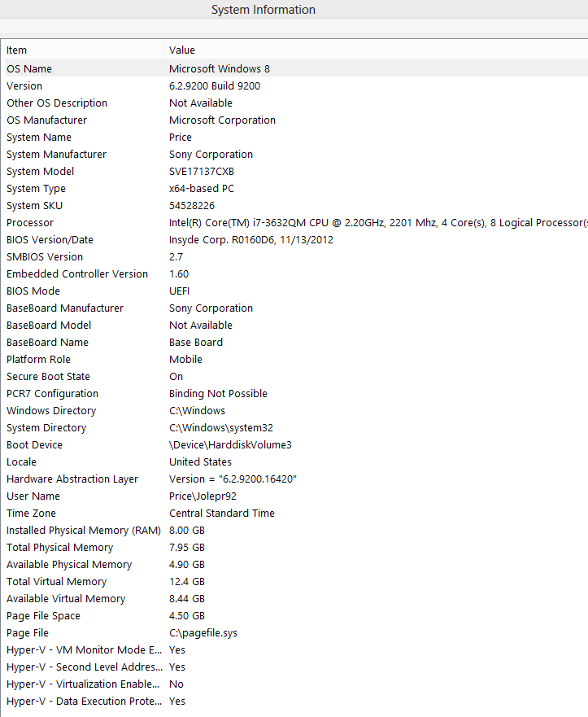Click the Value column header

(x=182, y=50)
